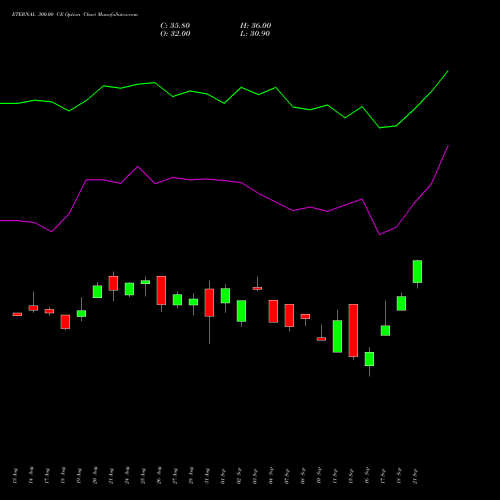The width and height of the screenshot is (500, 500).
Task: Click the close value C: 35.80
Action: click(x=175, y=26)
